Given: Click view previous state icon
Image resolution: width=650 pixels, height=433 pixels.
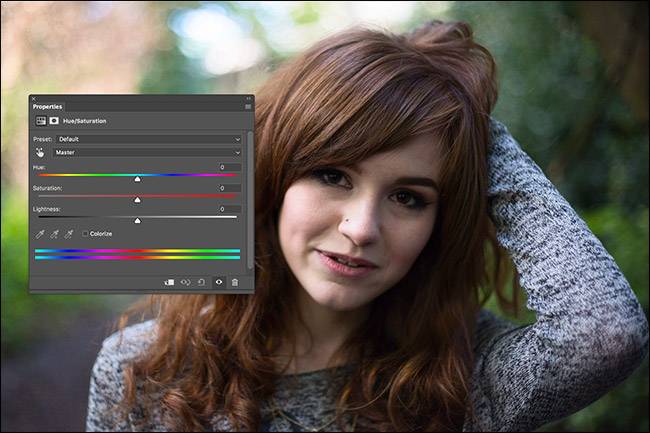Looking at the screenshot, I should pos(185,282).
